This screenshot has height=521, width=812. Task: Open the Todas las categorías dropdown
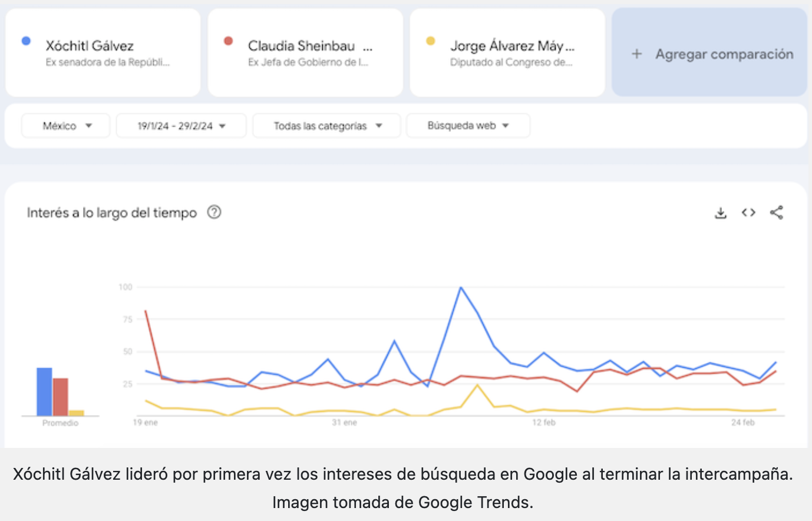327,126
